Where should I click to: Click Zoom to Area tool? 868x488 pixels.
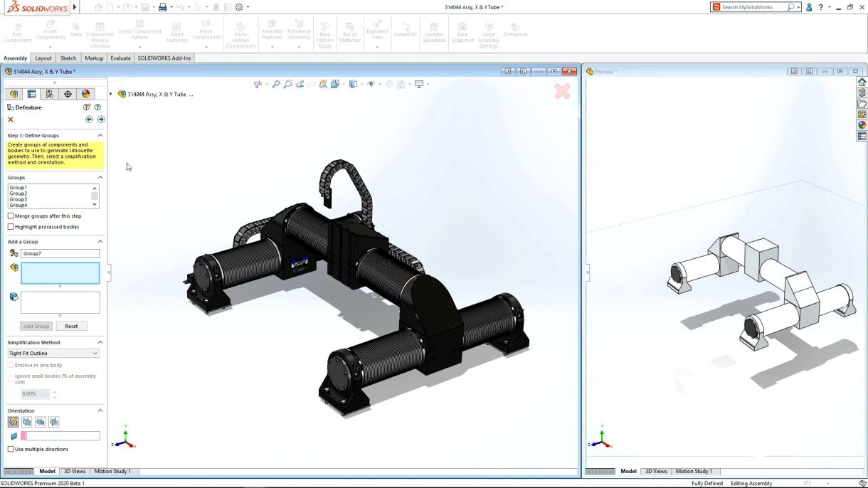(288, 84)
